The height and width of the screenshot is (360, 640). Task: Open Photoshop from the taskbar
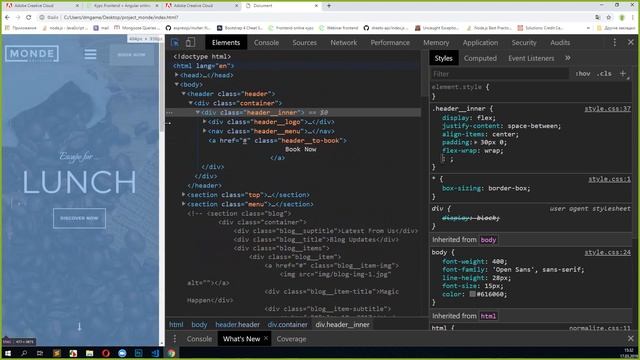pos(138,353)
